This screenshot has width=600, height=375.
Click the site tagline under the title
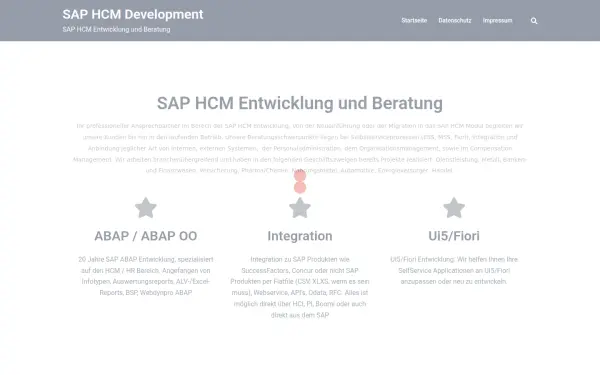(x=116, y=29)
